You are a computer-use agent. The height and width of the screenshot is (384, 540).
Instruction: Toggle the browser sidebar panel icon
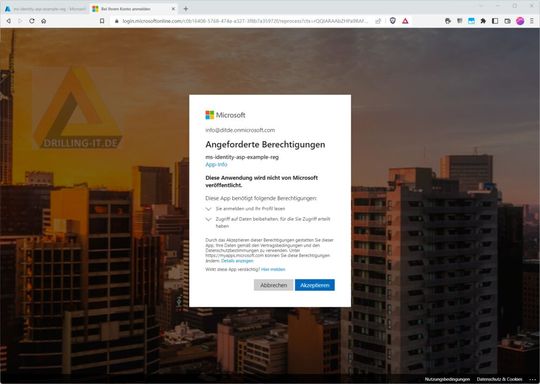point(495,21)
